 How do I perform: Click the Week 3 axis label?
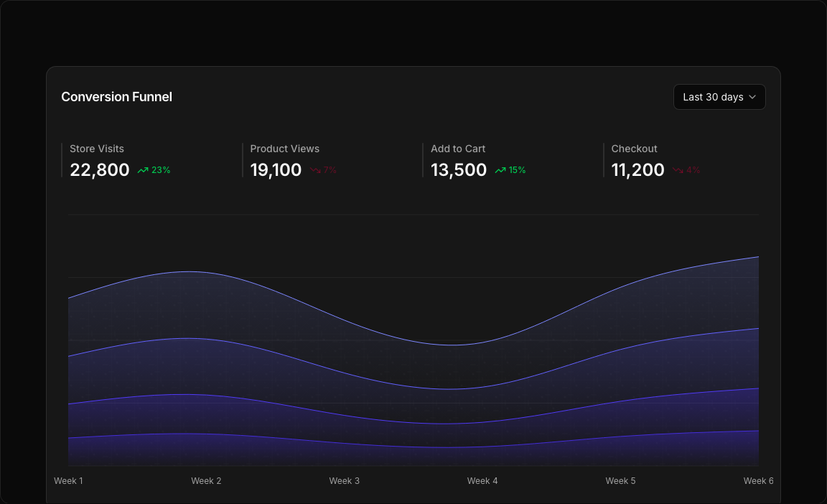345,480
